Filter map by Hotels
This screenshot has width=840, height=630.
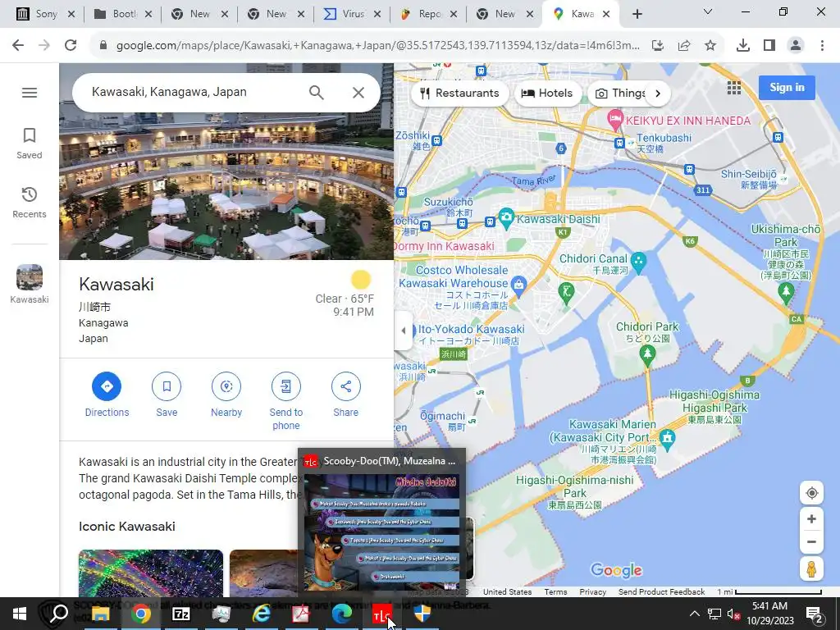(x=547, y=94)
